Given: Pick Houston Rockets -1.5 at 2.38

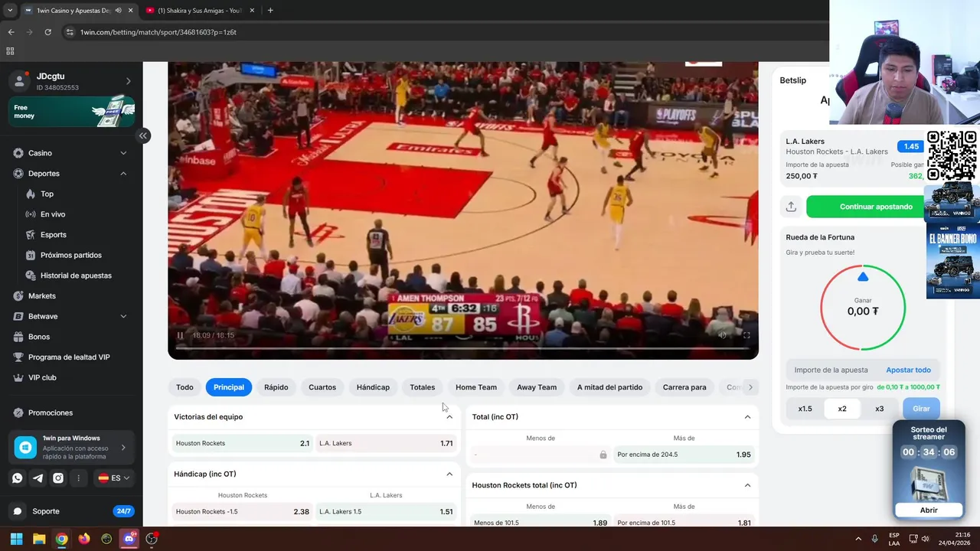Looking at the screenshot, I should (242, 512).
